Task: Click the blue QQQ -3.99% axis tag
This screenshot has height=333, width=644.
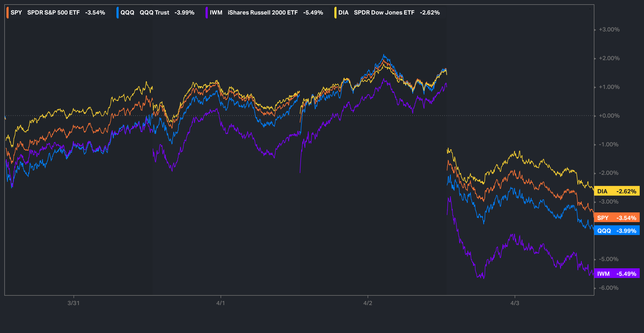Action: pos(617,231)
